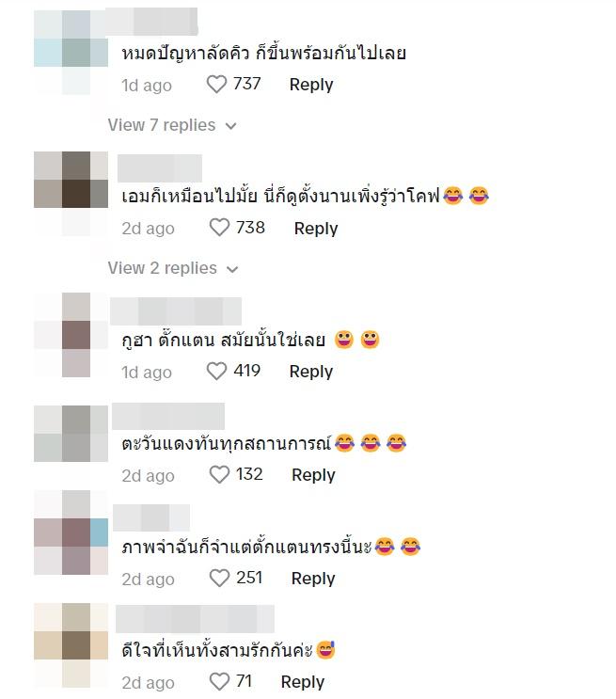Open the first commenter's blurred avatar
The width and height of the screenshot is (616, 699).
coord(71,52)
